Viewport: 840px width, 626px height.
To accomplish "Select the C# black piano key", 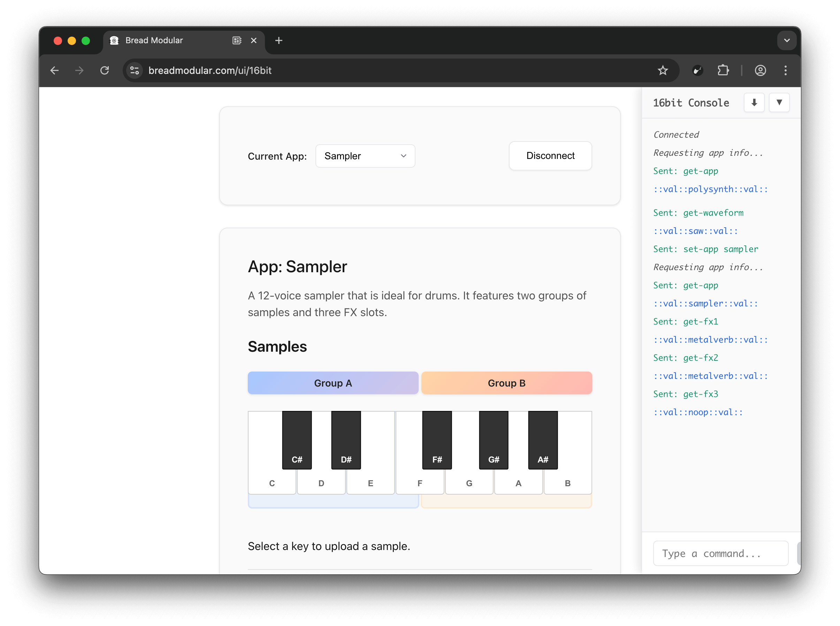I will point(297,440).
